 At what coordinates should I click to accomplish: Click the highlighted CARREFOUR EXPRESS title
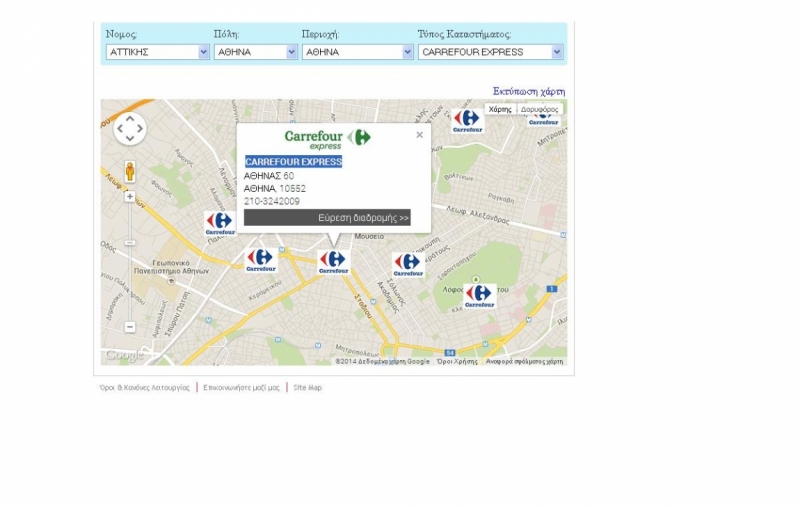pos(293,162)
